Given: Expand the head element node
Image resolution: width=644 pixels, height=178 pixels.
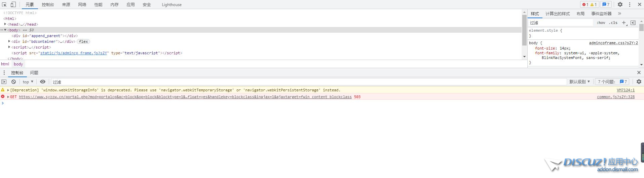Looking at the screenshot, I should [5, 24].
